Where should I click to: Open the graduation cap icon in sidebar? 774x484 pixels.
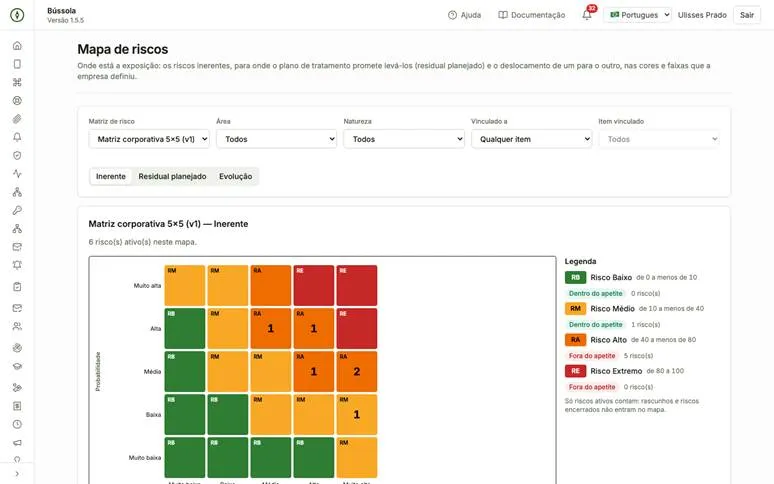tap(17, 366)
